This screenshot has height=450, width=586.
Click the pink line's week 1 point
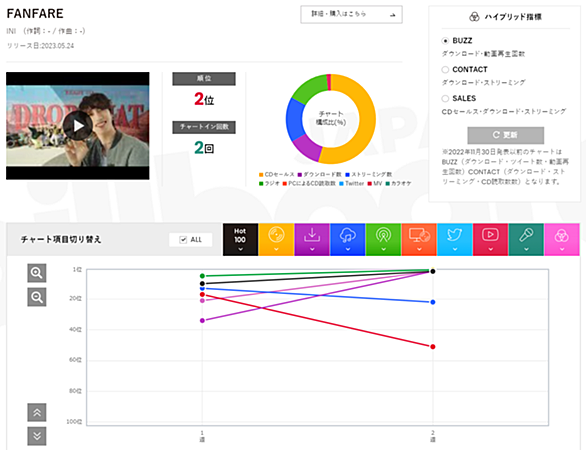pyautogui.click(x=202, y=300)
